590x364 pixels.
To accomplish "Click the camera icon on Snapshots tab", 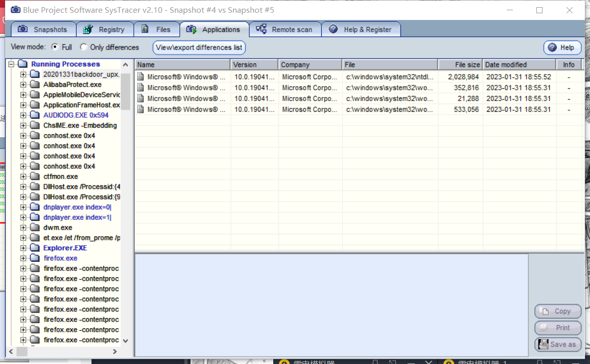I will coord(22,29).
